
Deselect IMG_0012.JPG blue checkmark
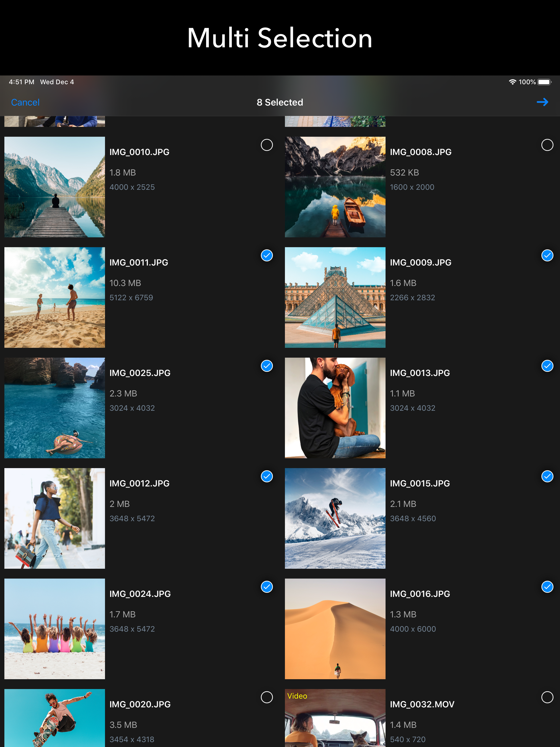click(x=267, y=476)
